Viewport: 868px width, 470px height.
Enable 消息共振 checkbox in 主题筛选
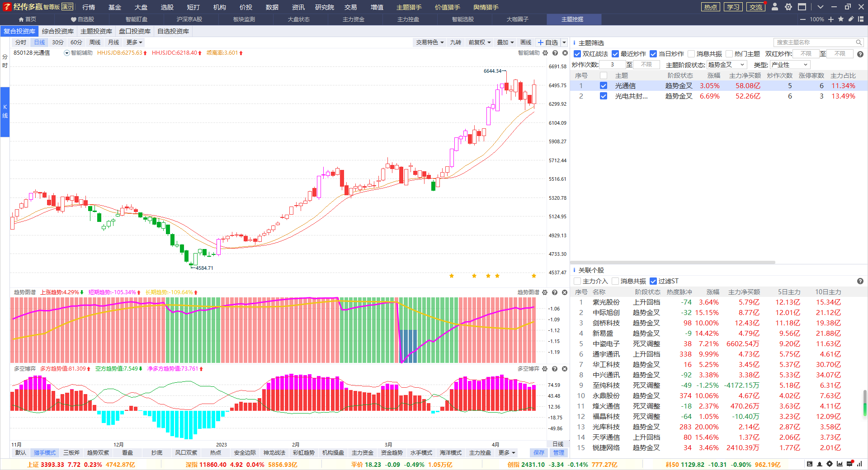click(691, 54)
